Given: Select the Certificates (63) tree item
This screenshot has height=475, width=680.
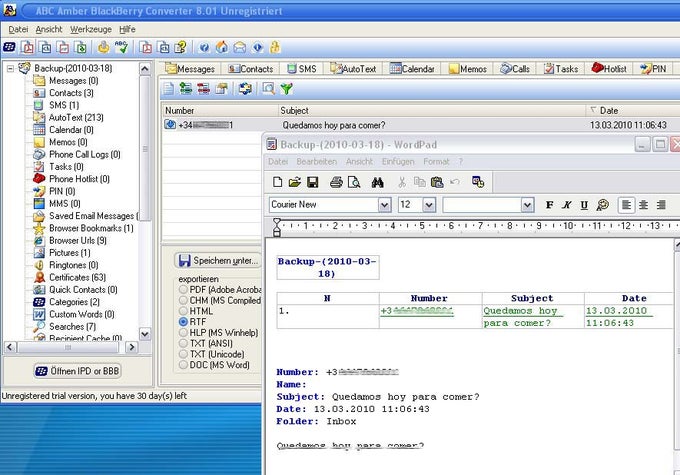Looking at the screenshot, I should tap(70, 277).
